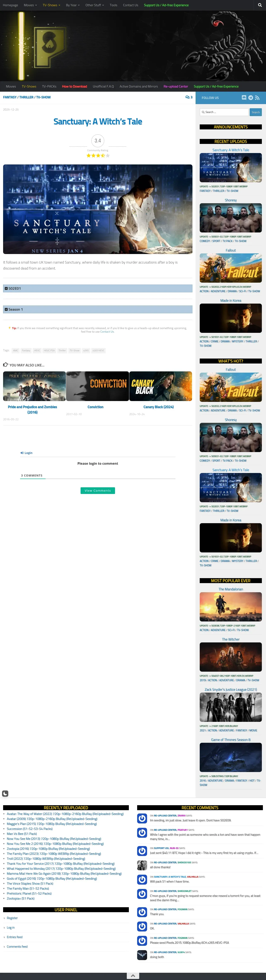Click the x265 HEVC tag
The width and height of the screenshot is (266, 980).
click(98, 351)
